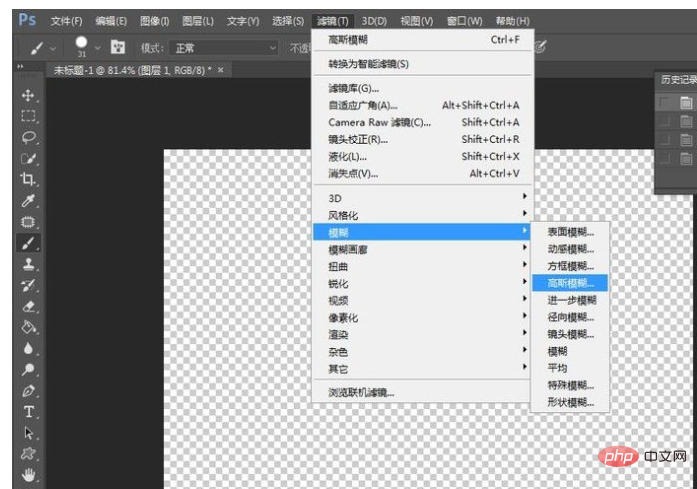
Task: Click the pressure opacity icon in options bar
Action: click(x=540, y=47)
